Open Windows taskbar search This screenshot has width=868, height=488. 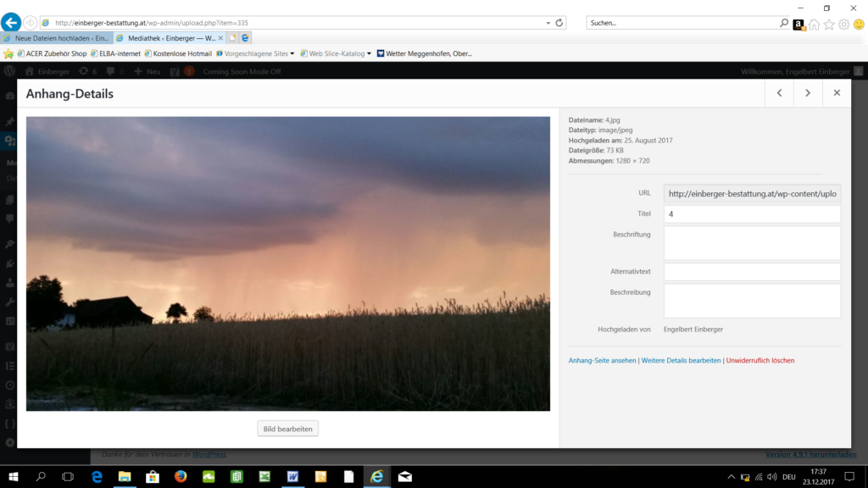point(41,476)
